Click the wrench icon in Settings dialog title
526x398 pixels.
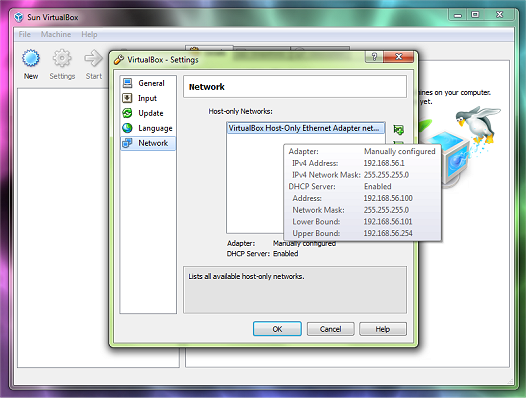(119, 60)
